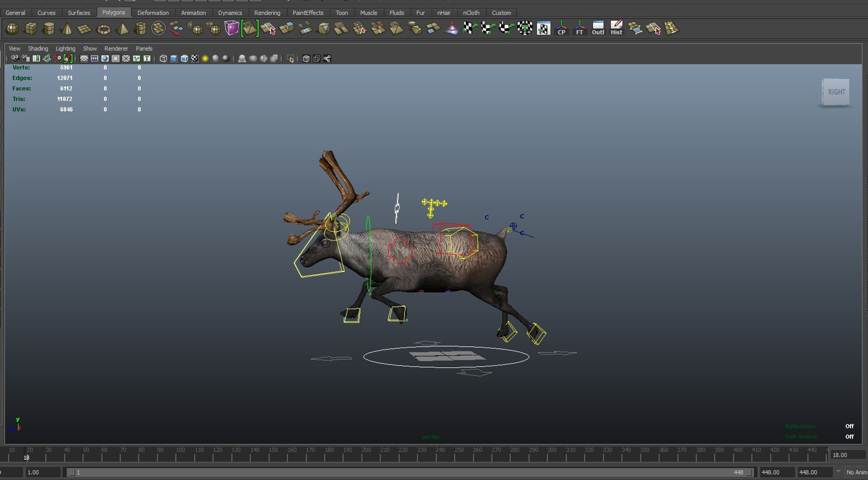Create a polygon pyramid from the shelf

[122, 29]
